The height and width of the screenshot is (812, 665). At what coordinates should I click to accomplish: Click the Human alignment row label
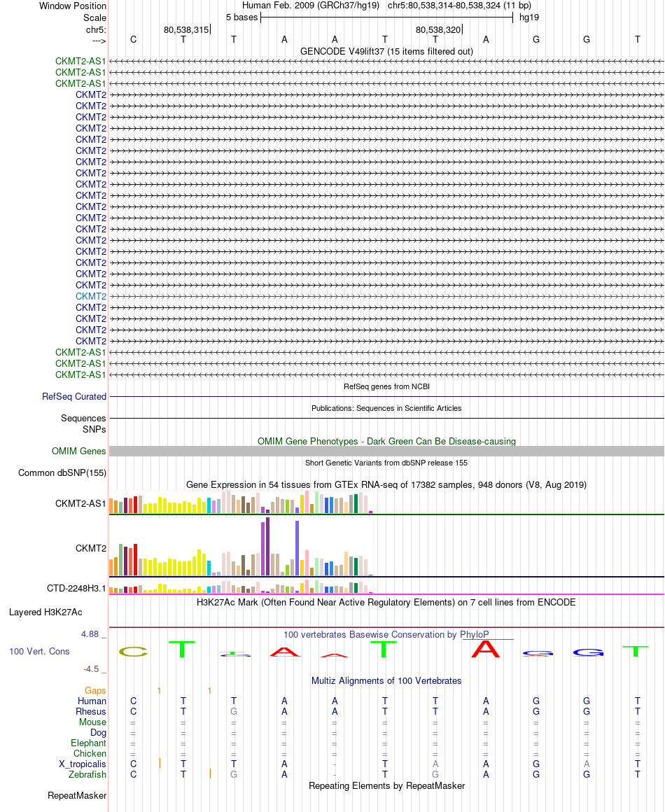(x=92, y=701)
